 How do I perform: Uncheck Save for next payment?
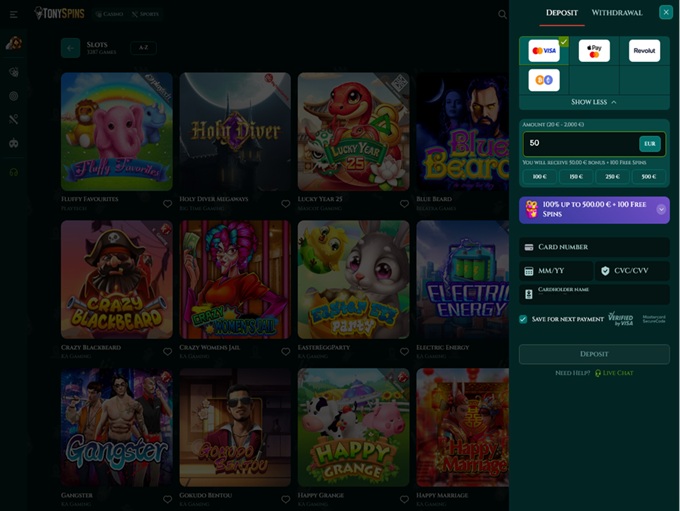[x=523, y=319]
